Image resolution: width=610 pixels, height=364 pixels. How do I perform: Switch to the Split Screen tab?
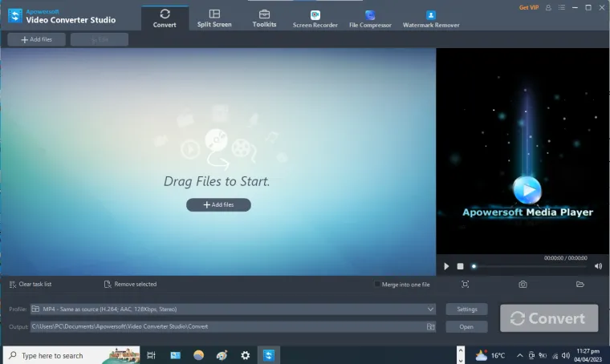(x=214, y=18)
